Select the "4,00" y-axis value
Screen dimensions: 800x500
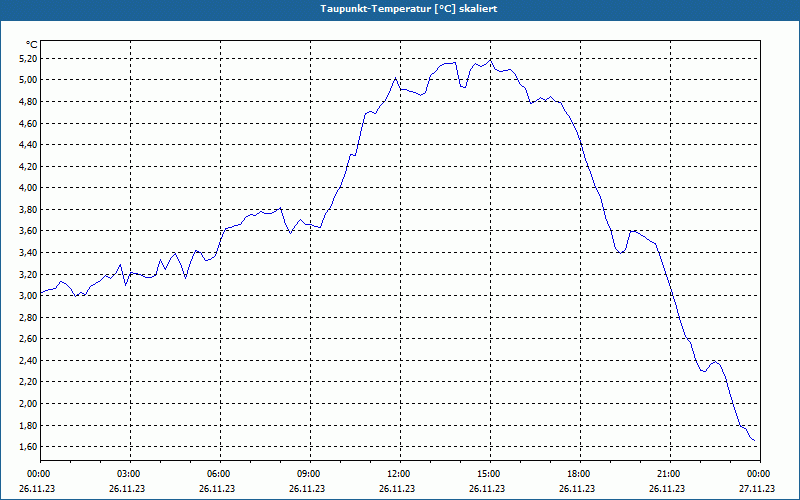click(28, 188)
